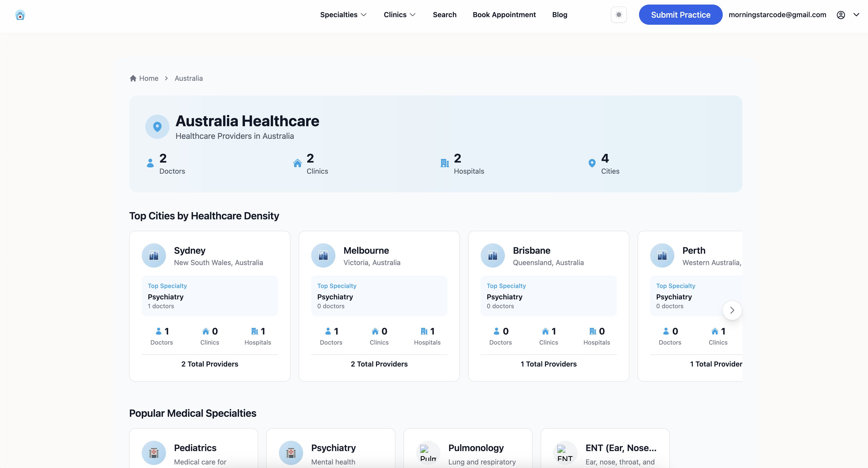868x468 pixels.
Task: Click the Pediatrics specialty hospital icon
Action: click(x=154, y=453)
